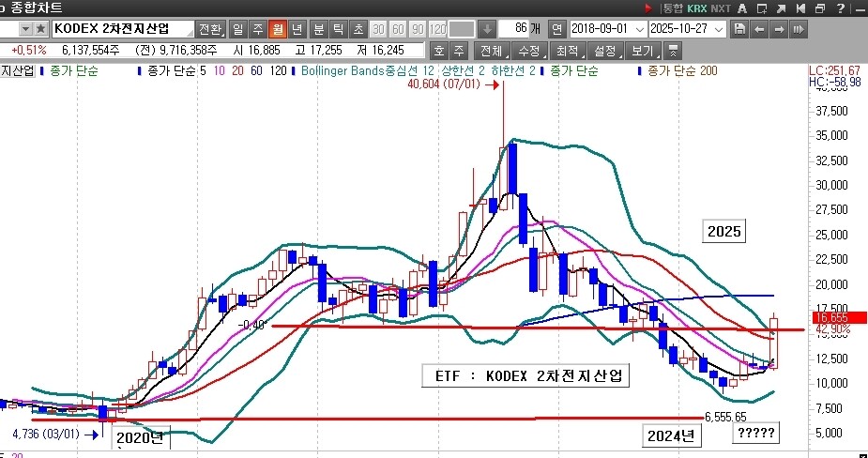868x458 pixels.
Task: Select the NXT market option
Action: (721, 8)
